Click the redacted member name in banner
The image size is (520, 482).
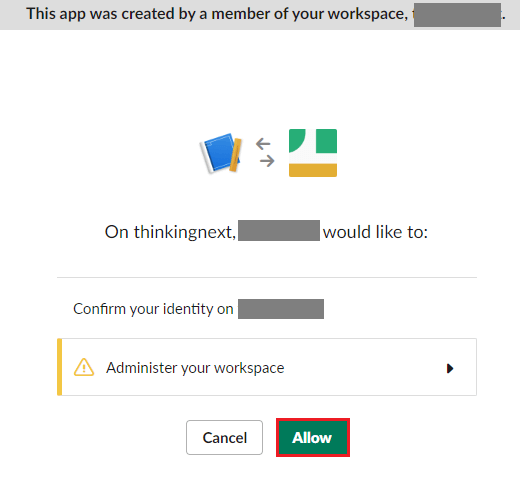tap(457, 15)
